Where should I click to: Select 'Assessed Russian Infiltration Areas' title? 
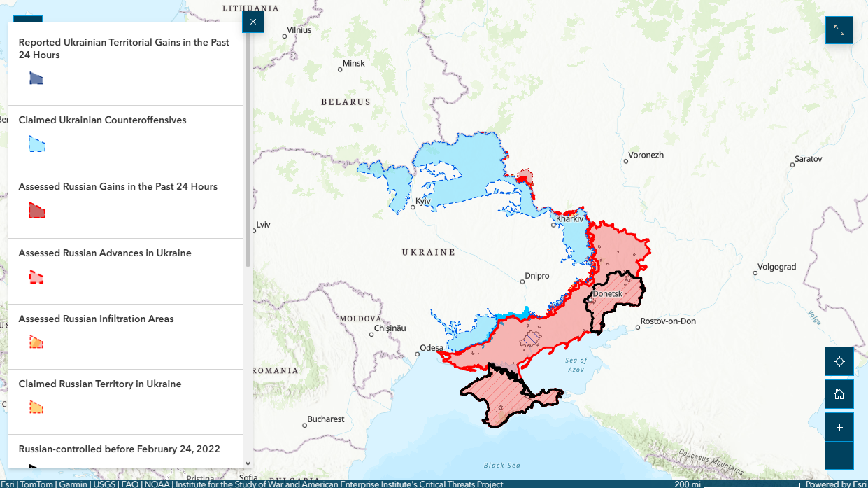[x=96, y=319]
